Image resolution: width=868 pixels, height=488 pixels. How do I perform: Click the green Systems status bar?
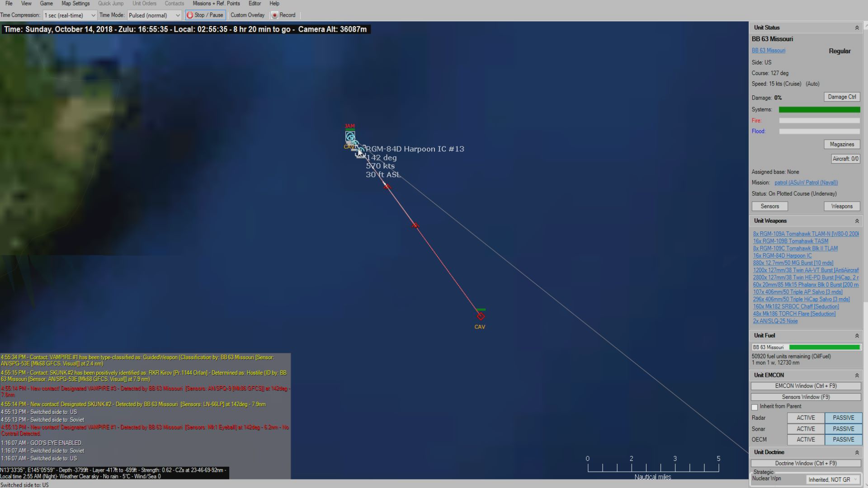(x=819, y=110)
